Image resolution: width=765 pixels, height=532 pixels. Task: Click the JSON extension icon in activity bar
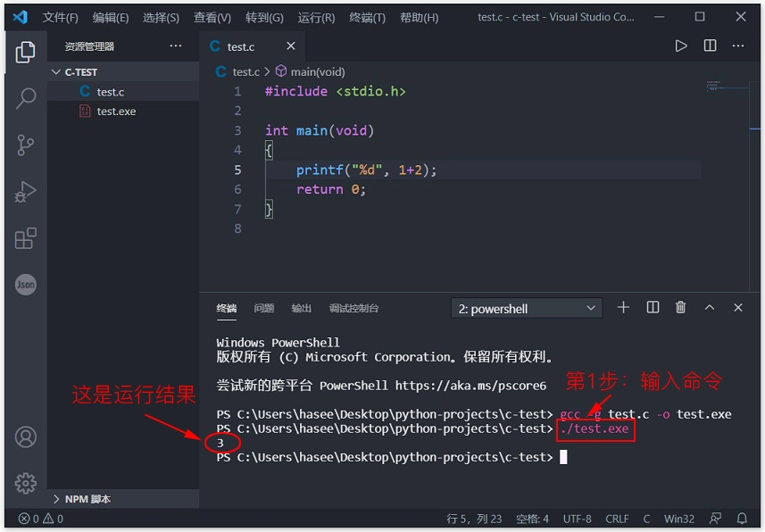pos(25,284)
